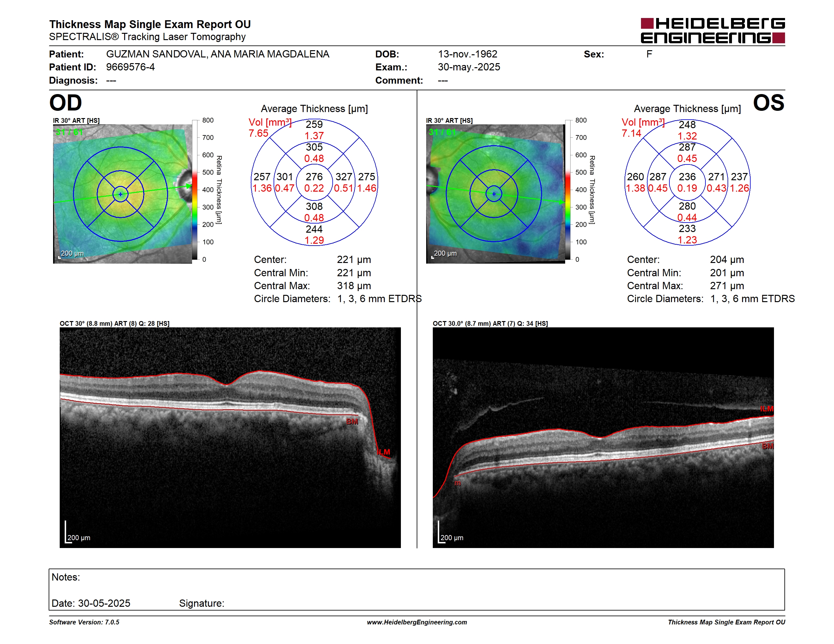Click the Date: 30-05-2025 text in notes
The image size is (834, 644).
tap(91, 603)
